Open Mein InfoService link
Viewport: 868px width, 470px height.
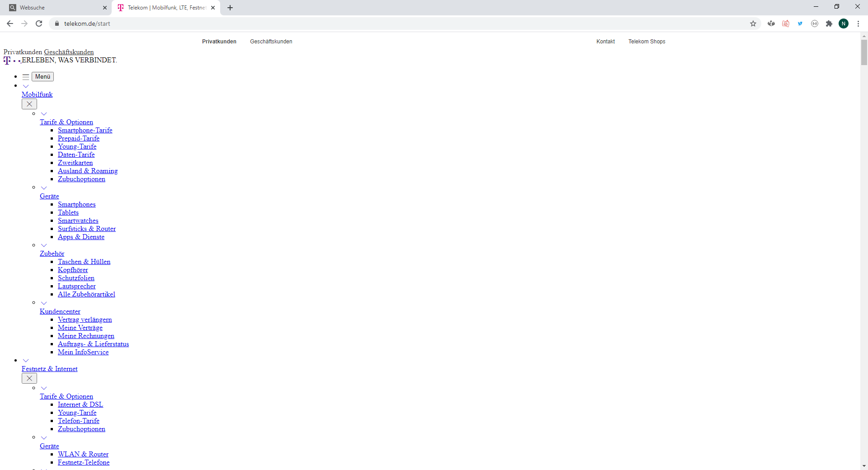(x=83, y=352)
